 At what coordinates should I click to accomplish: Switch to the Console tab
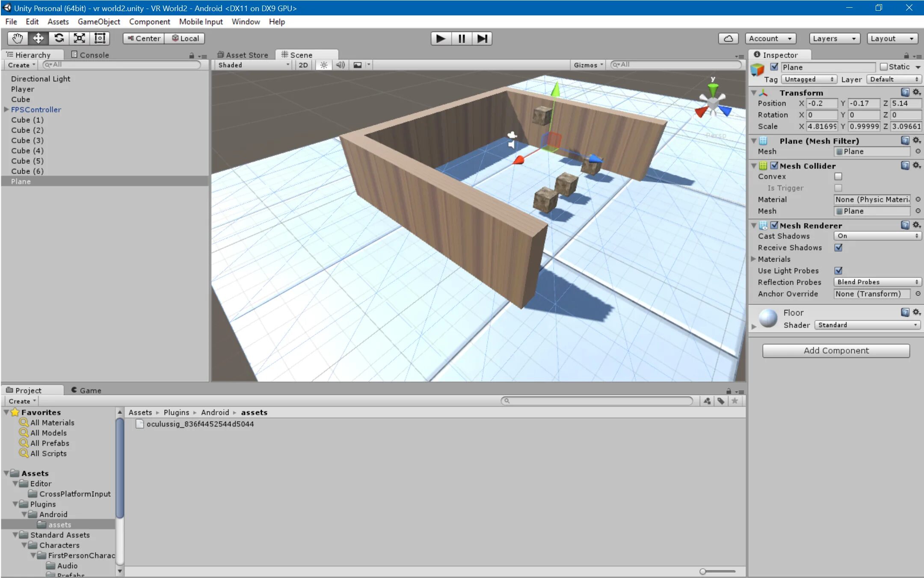click(90, 55)
